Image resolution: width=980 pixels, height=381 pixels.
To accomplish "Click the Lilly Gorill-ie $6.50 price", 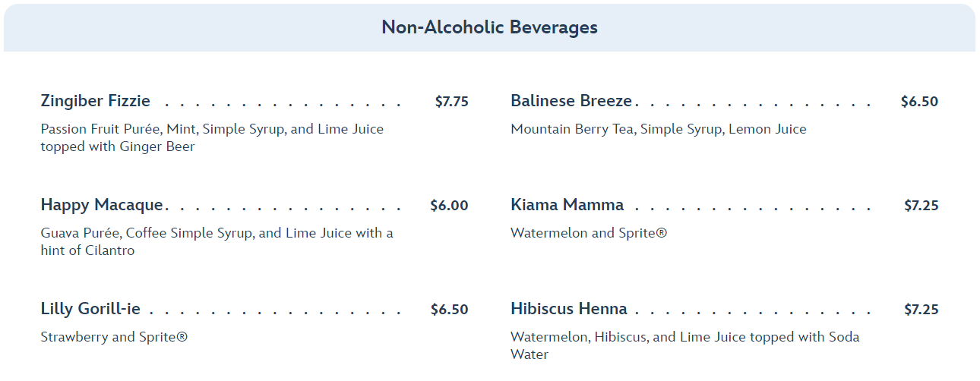I will [x=449, y=310].
